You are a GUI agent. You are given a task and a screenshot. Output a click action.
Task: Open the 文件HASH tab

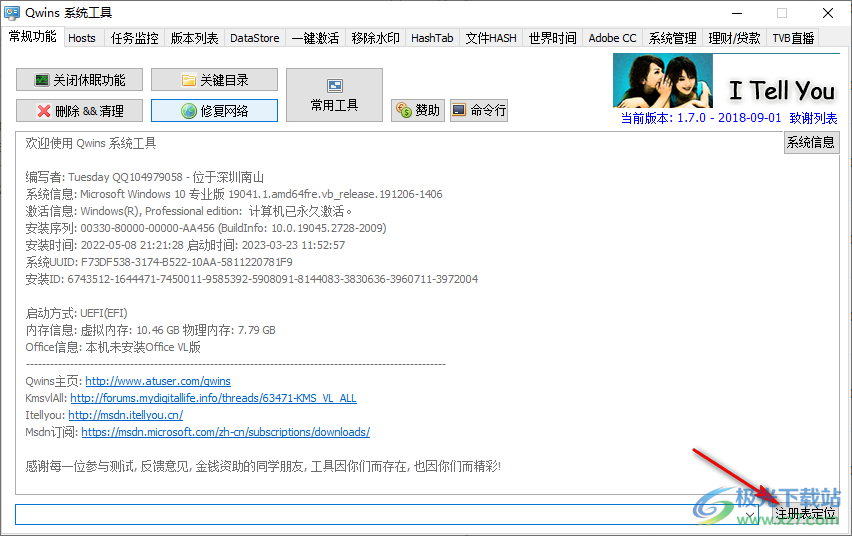point(491,38)
